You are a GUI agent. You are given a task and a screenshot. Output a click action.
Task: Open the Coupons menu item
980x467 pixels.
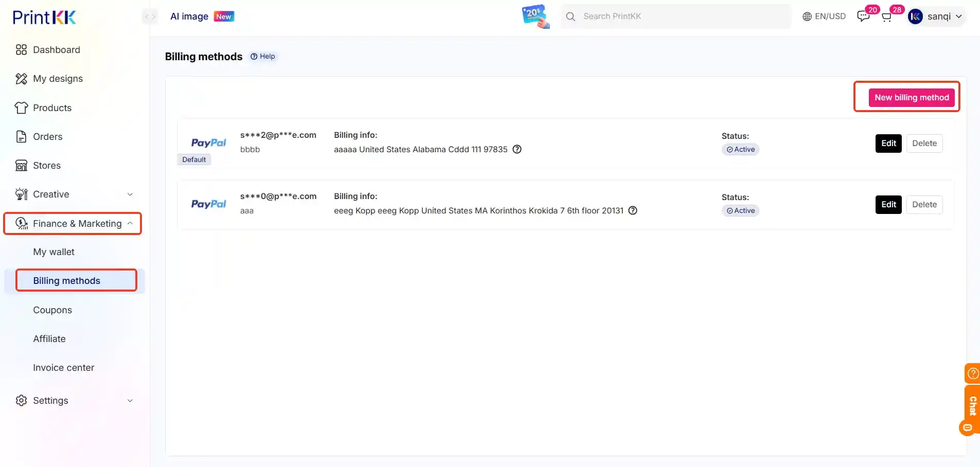coord(52,310)
